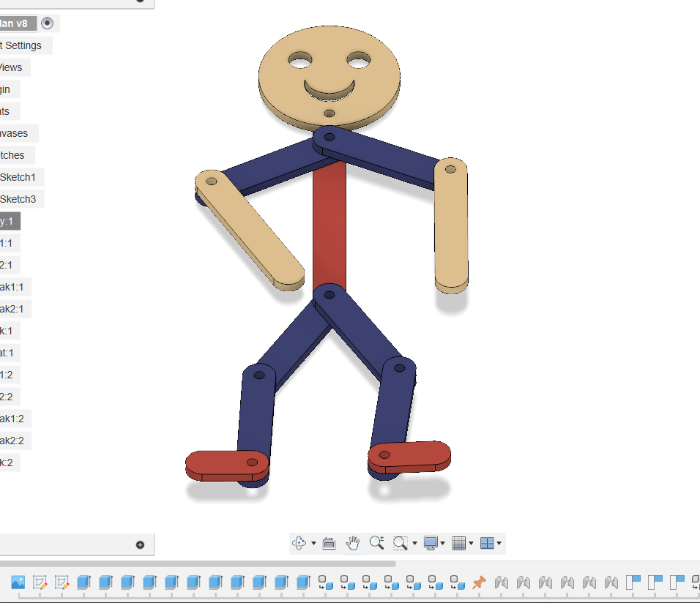Select Sketch3 in the browser tree
The height and width of the screenshot is (603, 700).
click(20, 199)
